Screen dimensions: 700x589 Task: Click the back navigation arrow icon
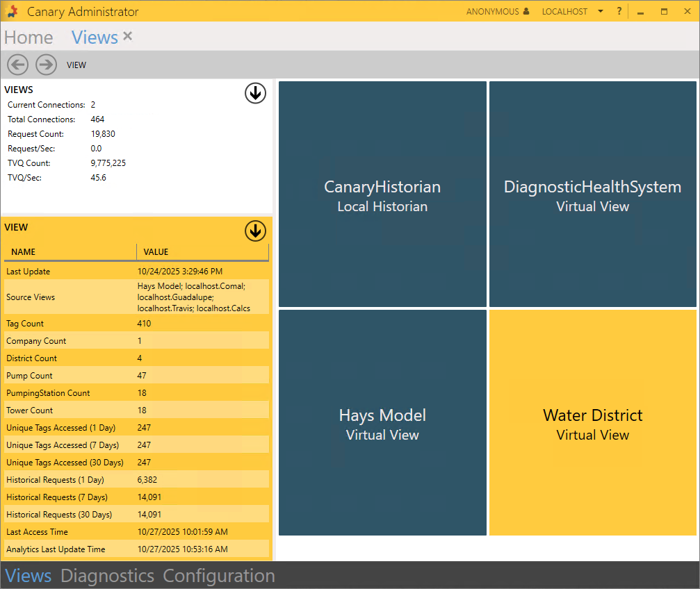17,65
